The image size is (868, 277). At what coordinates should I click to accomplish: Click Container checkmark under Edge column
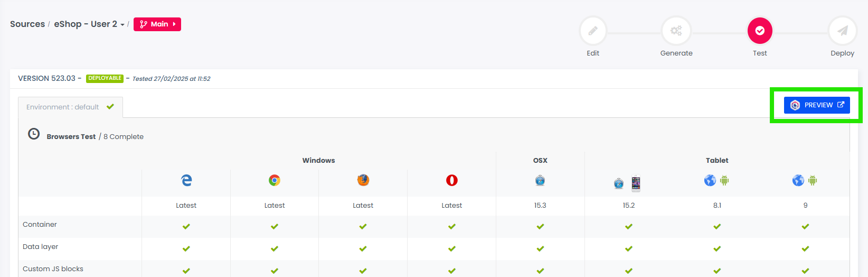click(x=186, y=226)
